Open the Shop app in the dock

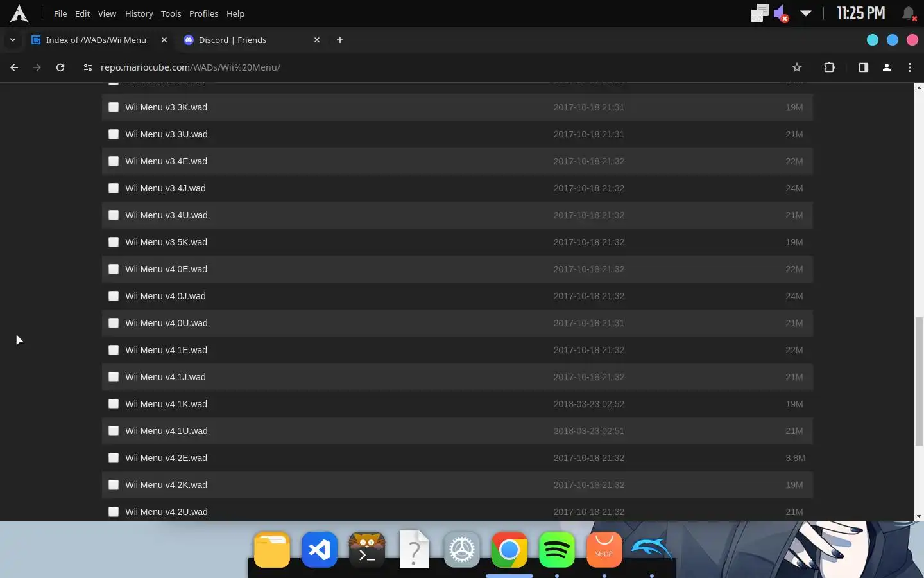[x=604, y=550]
